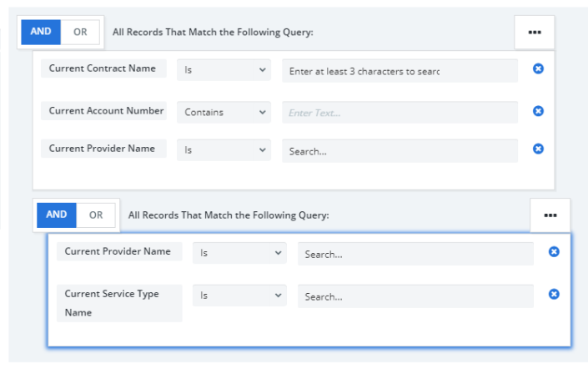
Task: Open the nested query group's ellipsis menu
Action: pos(550,215)
